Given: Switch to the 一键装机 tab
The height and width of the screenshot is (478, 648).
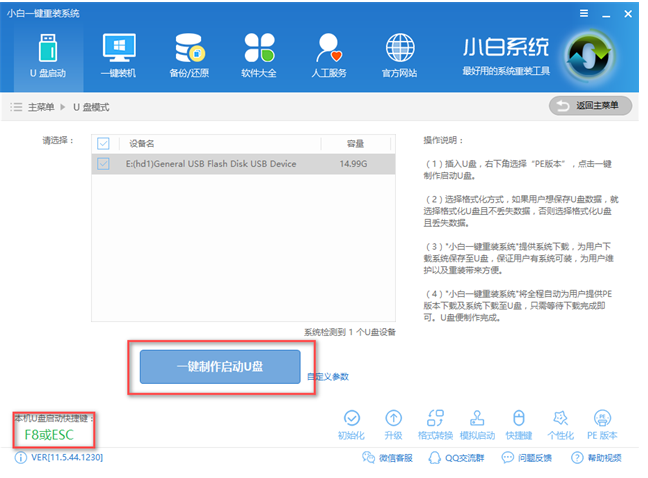Looking at the screenshot, I should click(119, 56).
